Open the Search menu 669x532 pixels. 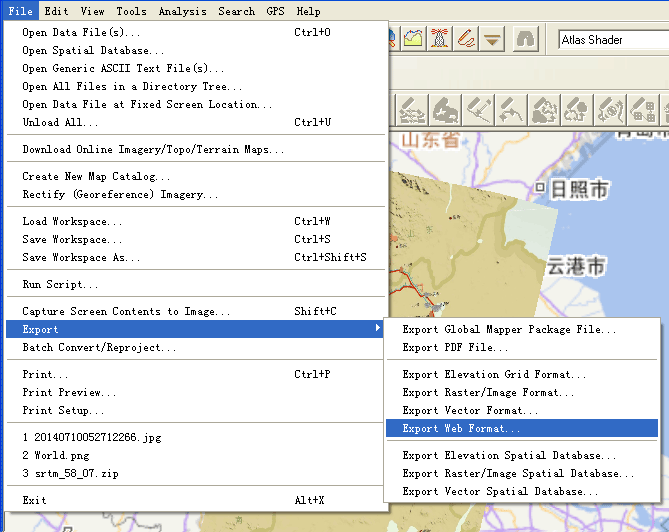(x=236, y=11)
